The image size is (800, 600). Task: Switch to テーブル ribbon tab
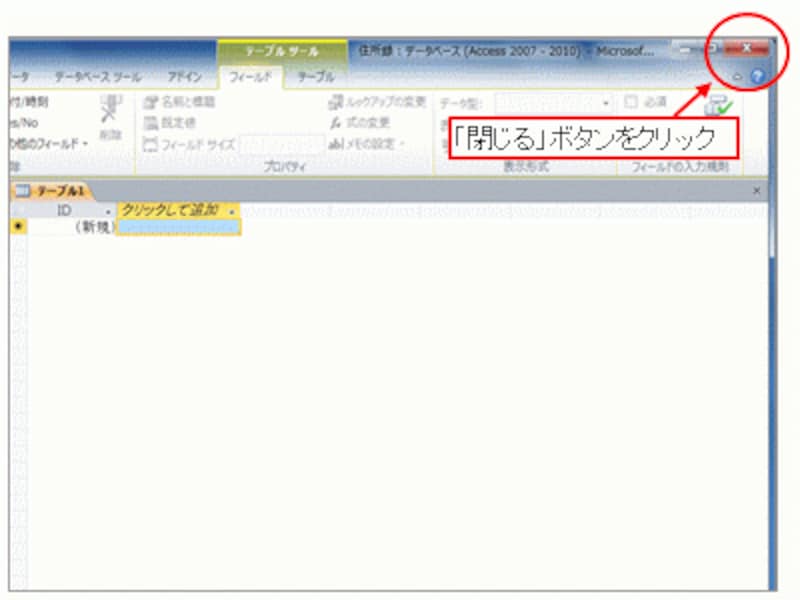click(x=316, y=77)
